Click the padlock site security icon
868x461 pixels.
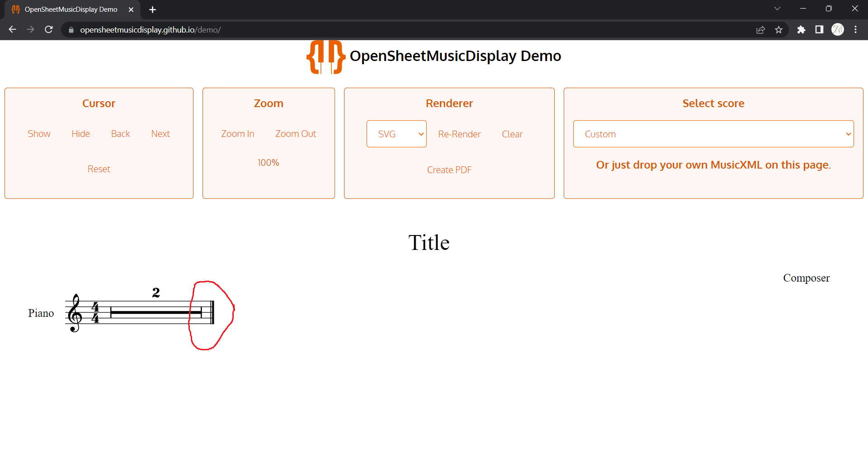(x=71, y=30)
